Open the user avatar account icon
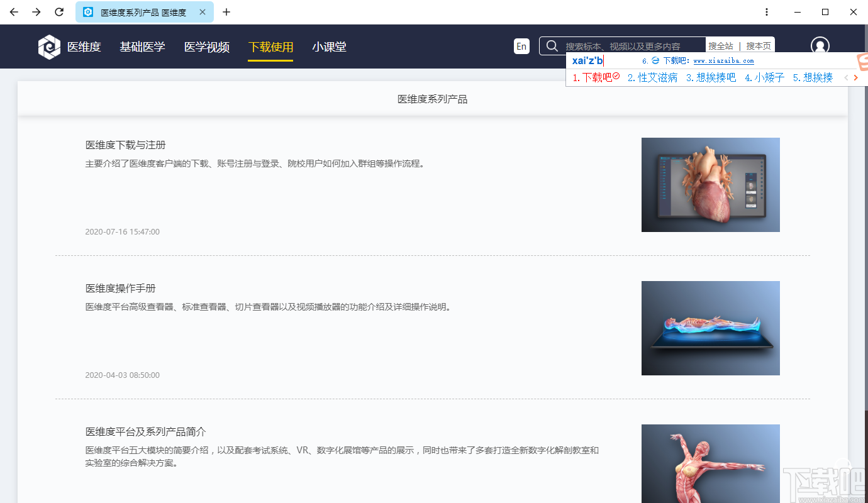This screenshot has height=503, width=868. pos(820,46)
